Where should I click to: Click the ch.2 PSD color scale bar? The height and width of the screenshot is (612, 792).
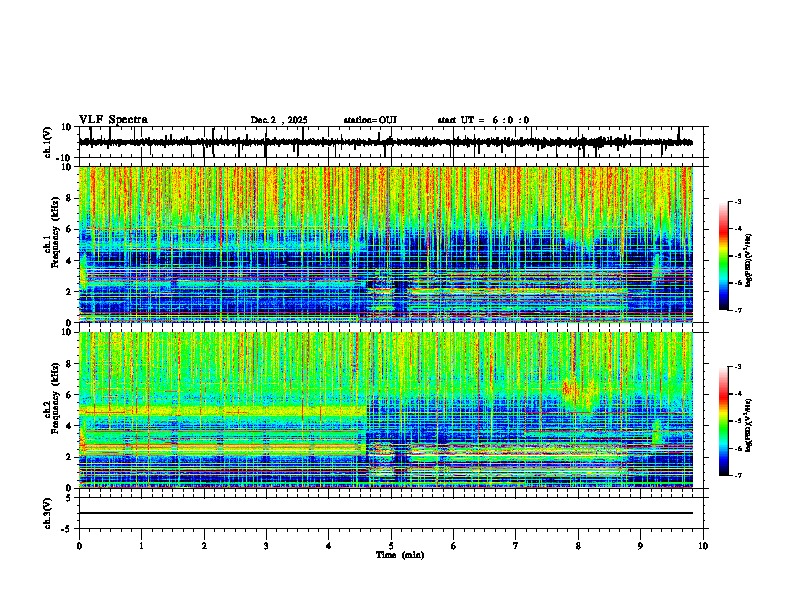(723, 421)
